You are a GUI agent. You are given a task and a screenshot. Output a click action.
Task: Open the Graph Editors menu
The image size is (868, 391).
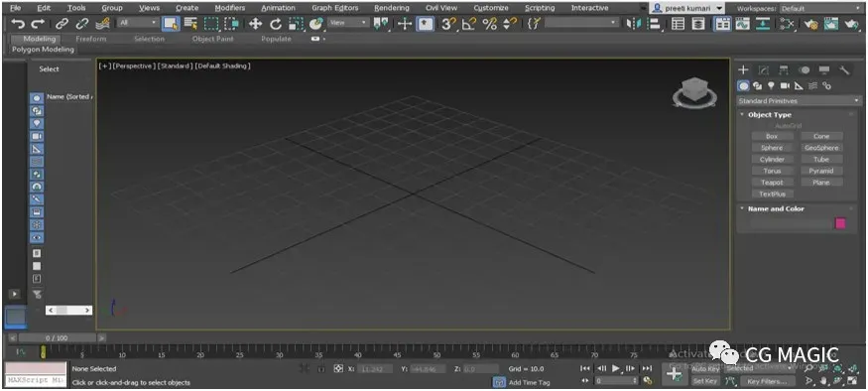tap(335, 8)
